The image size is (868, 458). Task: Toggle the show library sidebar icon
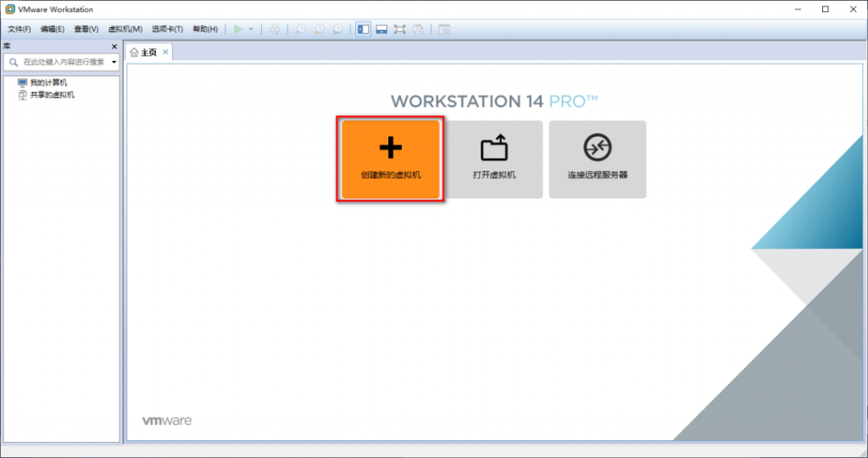point(363,30)
